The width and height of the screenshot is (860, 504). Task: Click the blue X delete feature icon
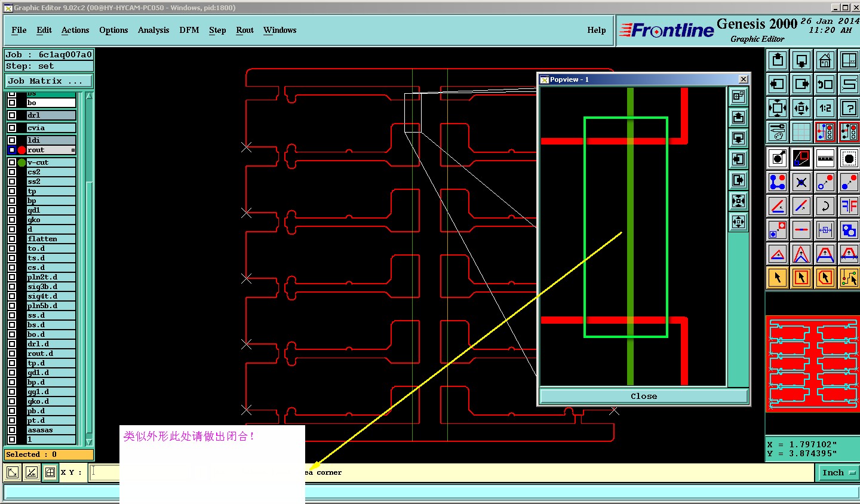[801, 182]
